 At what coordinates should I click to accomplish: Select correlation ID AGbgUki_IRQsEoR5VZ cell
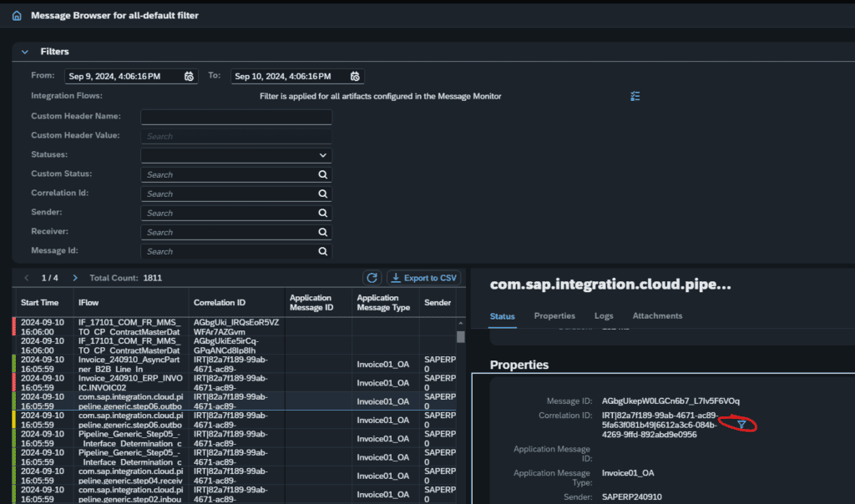click(x=236, y=327)
